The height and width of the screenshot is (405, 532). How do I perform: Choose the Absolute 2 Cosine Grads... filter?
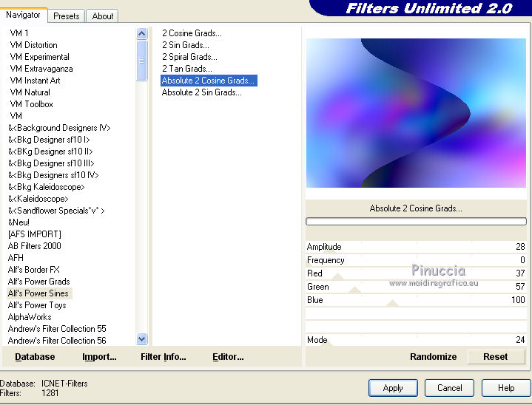[x=209, y=81]
